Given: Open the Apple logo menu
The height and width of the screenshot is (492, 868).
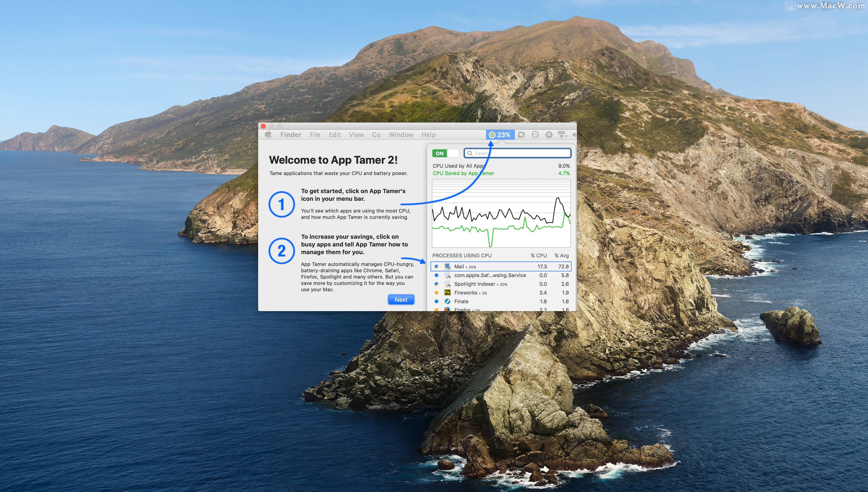Looking at the screenshot, I should (x=269, y=135).
